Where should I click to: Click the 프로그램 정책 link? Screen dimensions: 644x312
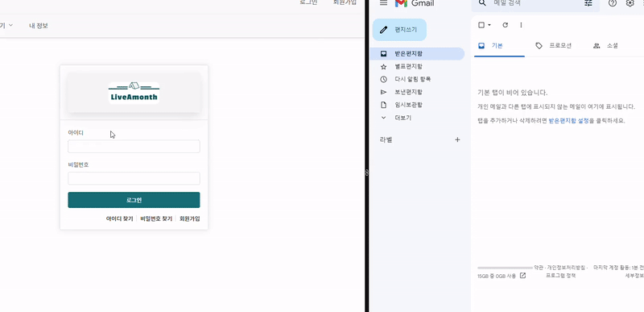click(x=560, y=276)
